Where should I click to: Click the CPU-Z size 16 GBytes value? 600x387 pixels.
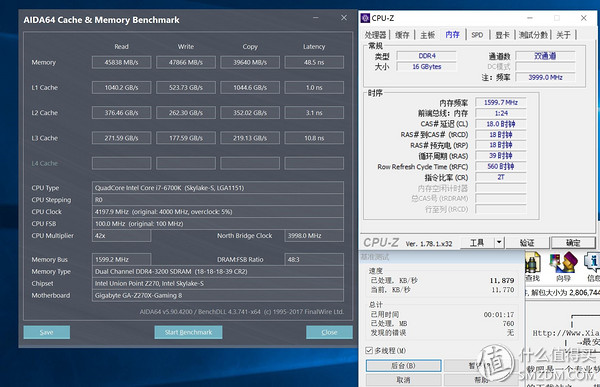(x=427, y=67)
